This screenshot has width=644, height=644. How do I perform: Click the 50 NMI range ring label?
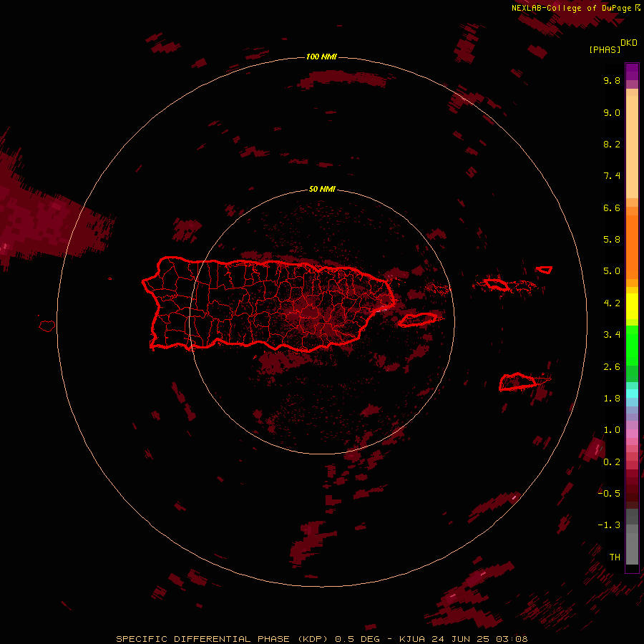pyautogui.click(x=322, y=189)
